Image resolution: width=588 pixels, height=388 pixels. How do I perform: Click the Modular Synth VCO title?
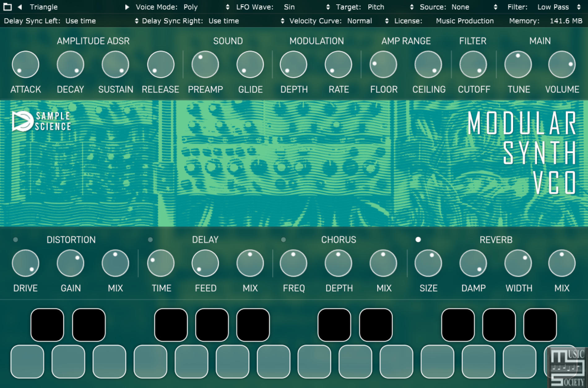(522, 153)
